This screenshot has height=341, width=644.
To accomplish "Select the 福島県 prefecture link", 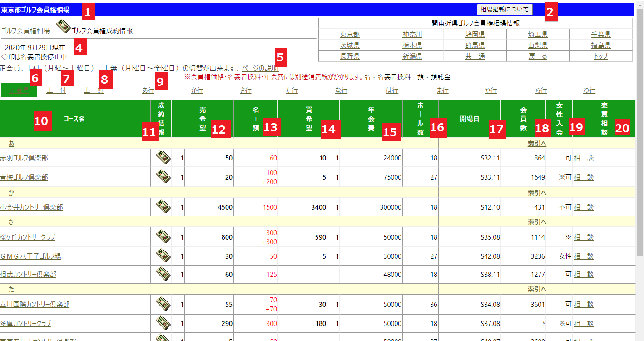I will click(x=601, y=45).
